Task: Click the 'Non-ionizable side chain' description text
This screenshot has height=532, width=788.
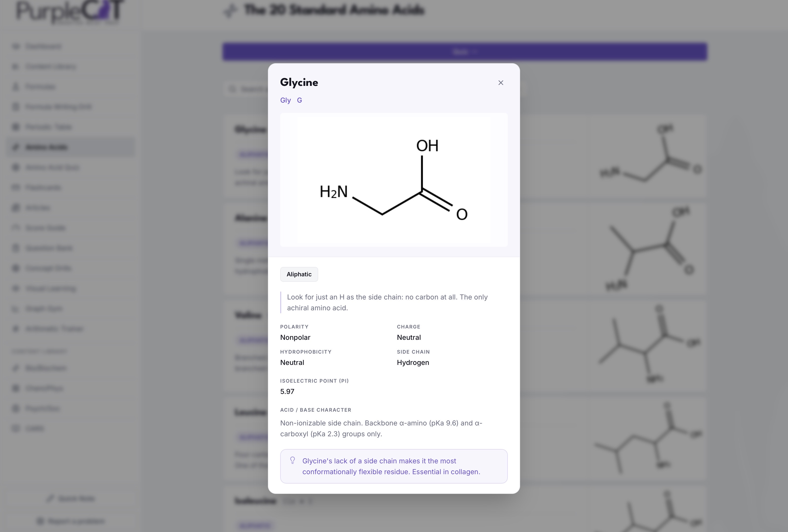Action: 381,428
